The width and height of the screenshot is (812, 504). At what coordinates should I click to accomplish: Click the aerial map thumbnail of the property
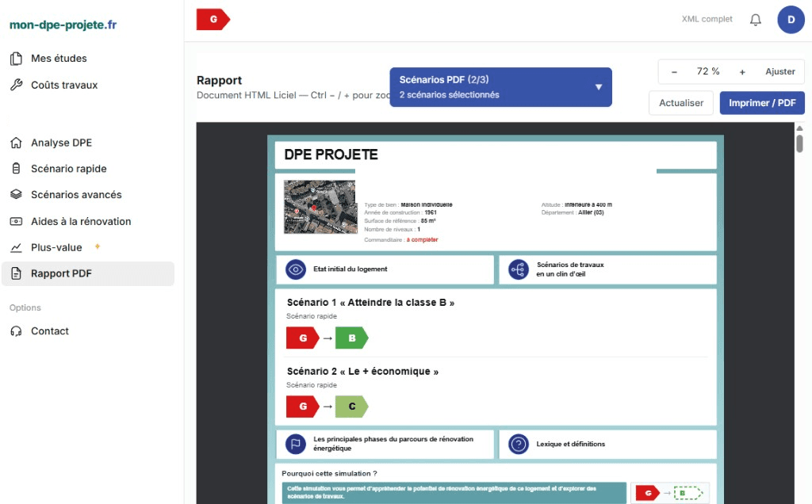tap(320, 207)
